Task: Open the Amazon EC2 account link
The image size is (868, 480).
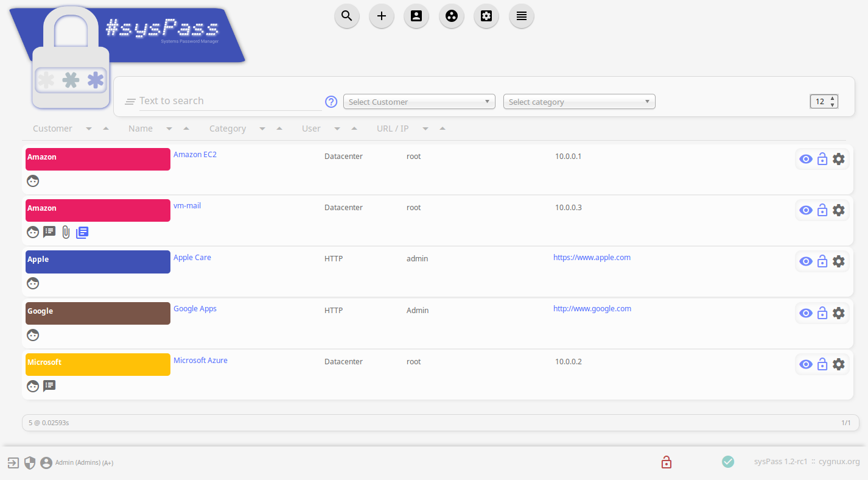Action: [195, 155]
